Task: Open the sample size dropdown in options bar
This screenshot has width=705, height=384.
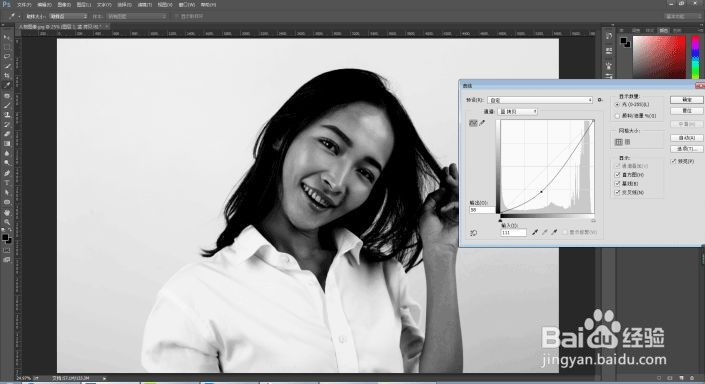Action: [x=68, y=16]
